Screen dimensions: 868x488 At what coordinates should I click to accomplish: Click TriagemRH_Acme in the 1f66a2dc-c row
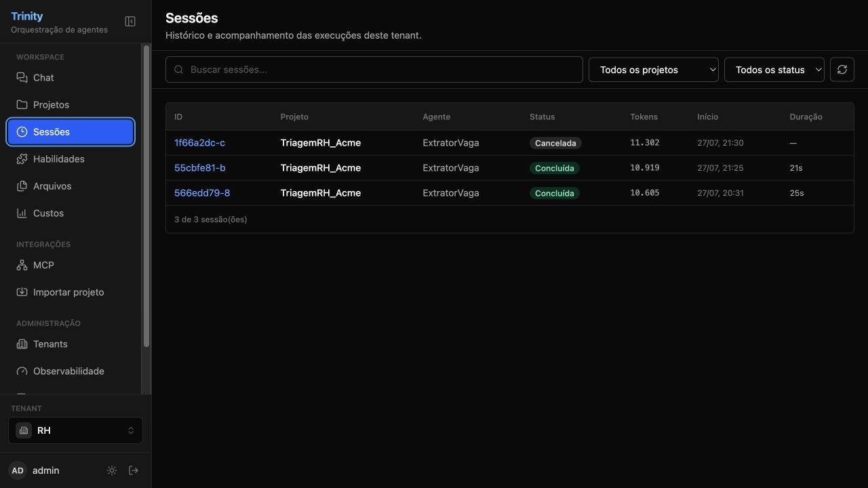point(321,143)
